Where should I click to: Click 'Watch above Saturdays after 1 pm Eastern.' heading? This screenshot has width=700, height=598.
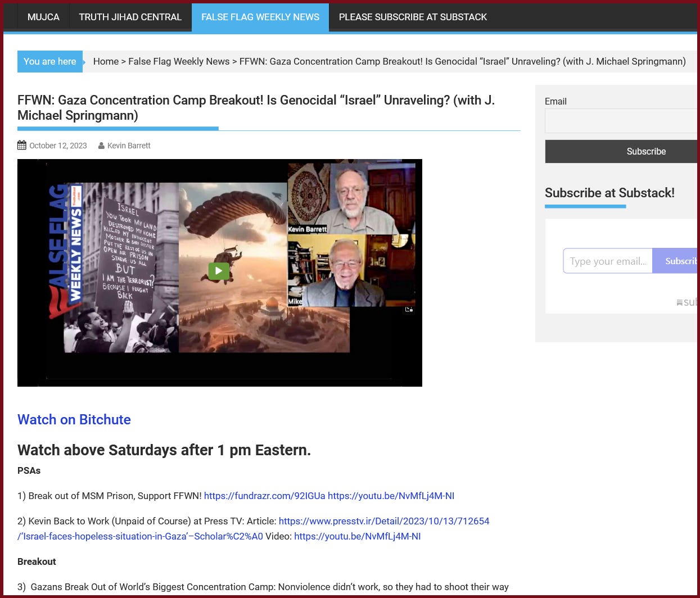click(x=164, y=450)
